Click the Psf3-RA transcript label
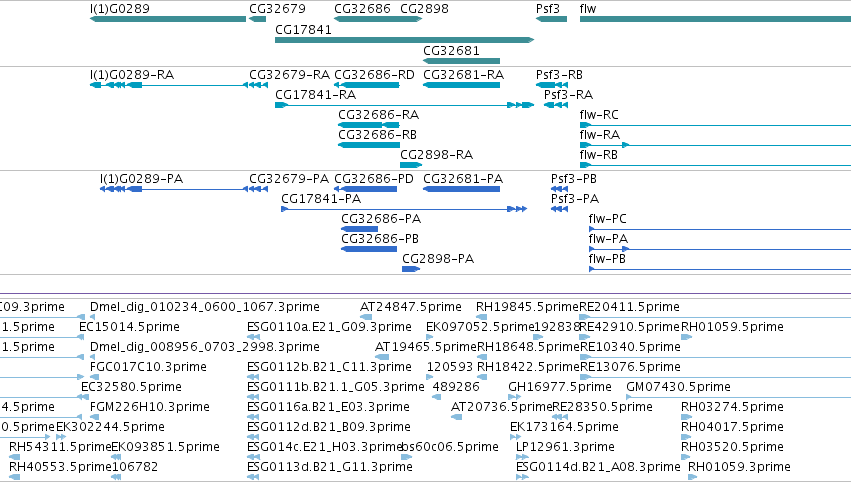The height and width of the screenshot is (482, 851). pos(568,94)
